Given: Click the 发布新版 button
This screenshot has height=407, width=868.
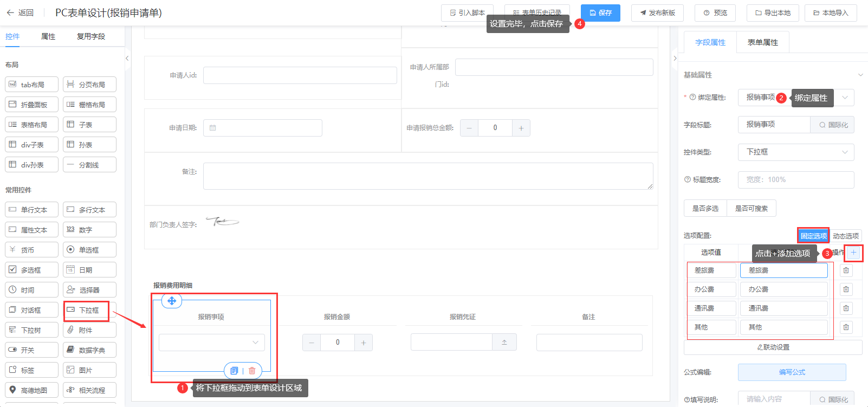Looking at the screenshot, I should click(x=657, y=13).
